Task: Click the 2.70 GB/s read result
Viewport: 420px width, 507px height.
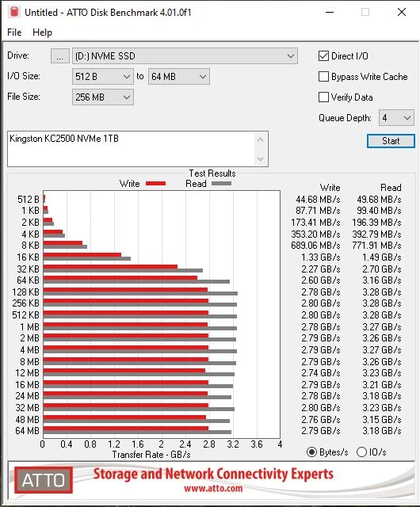Action: [x=382, y=269]
